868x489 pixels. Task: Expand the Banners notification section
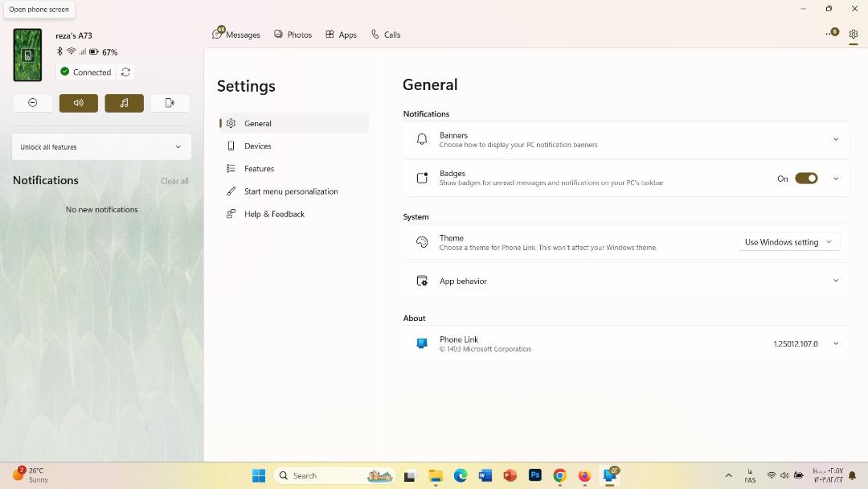pos(626,140)
